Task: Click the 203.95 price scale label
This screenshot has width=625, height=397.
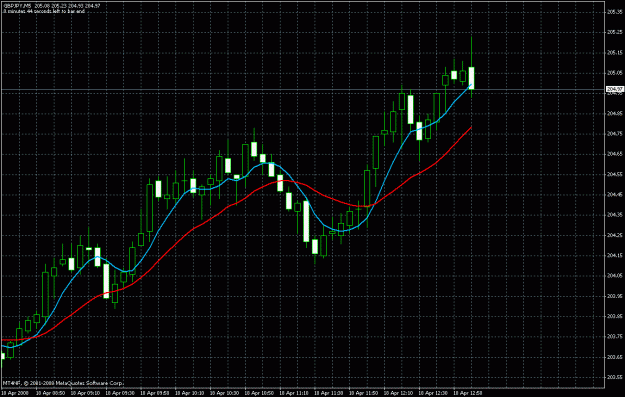Action: (615, 296)
